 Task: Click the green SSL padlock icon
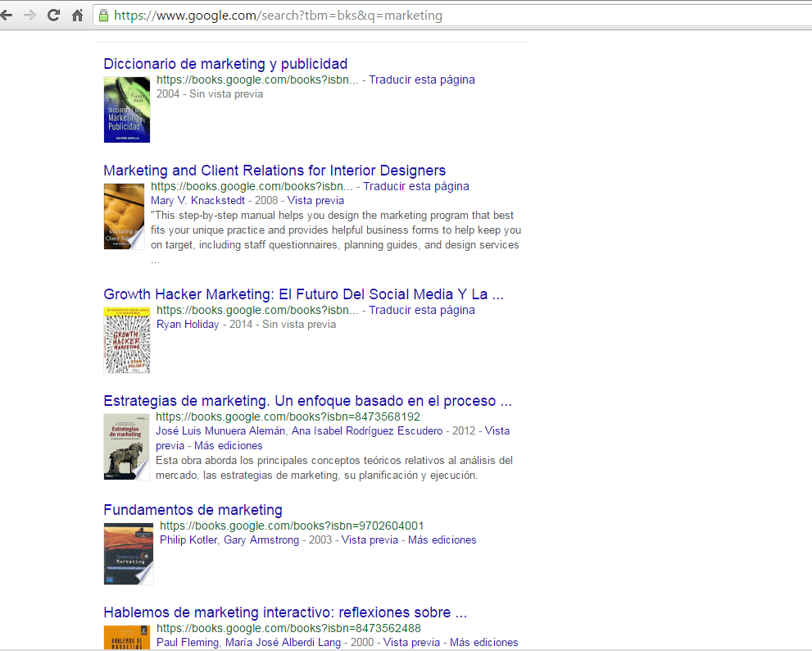pyautogui.click(x=103, y=15)
